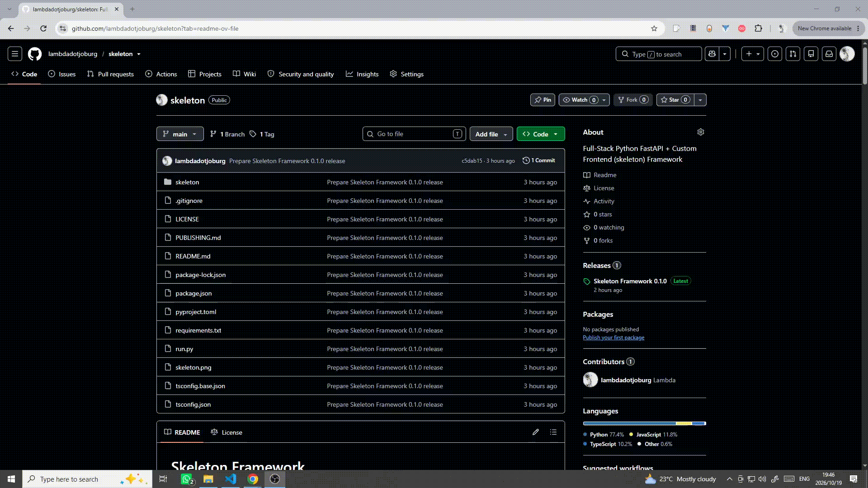This screenshot has width=868, height=488.
Task: Follow the Publish your first package link
Action: [x=613, y=338]
